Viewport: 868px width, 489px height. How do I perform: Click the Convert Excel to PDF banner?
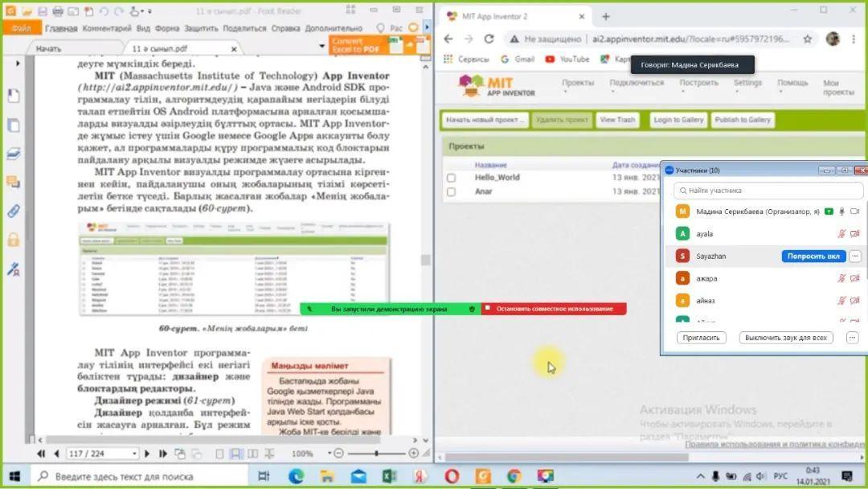(x=379, y=45)
